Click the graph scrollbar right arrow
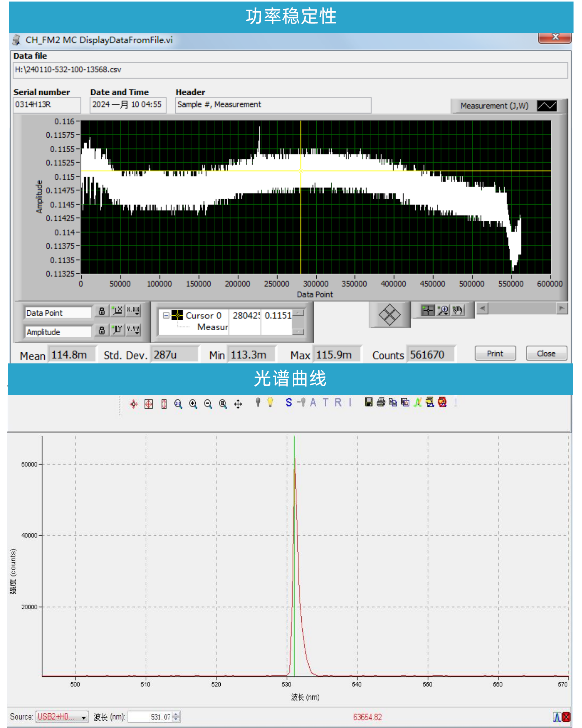The image size is (582, 728). [x=562, y=308]
